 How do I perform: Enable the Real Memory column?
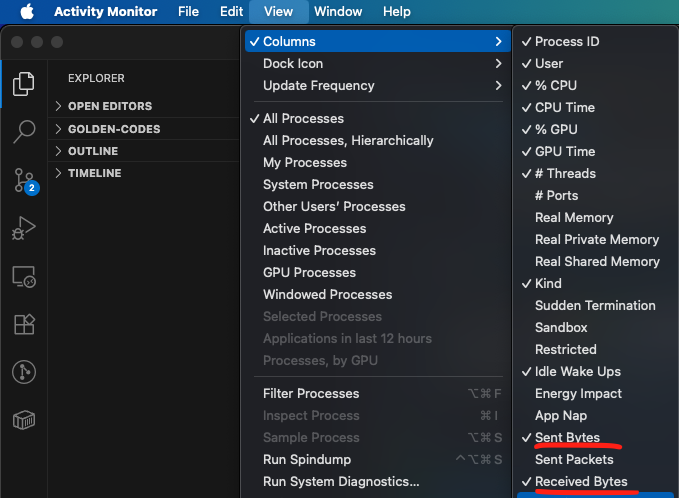[595, 217]
